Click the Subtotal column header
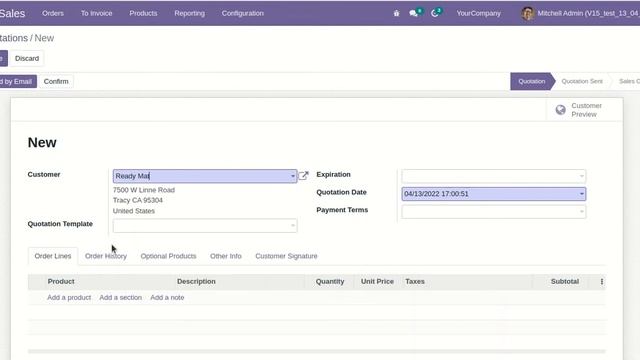The height and width of the screenshot is (360, 640). (x=565, y=282)
